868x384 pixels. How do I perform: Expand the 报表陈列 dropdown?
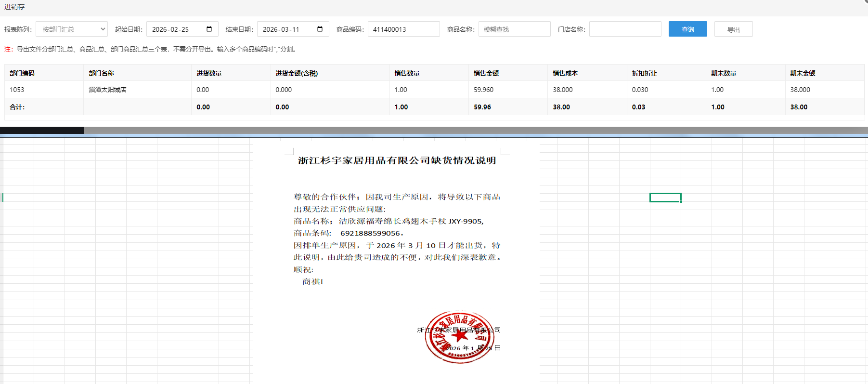(x=72, y=29)
